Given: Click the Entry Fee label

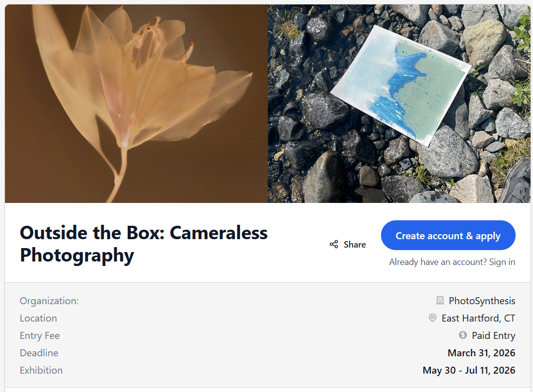Looking at the screenshot, I should coord(40,335).
